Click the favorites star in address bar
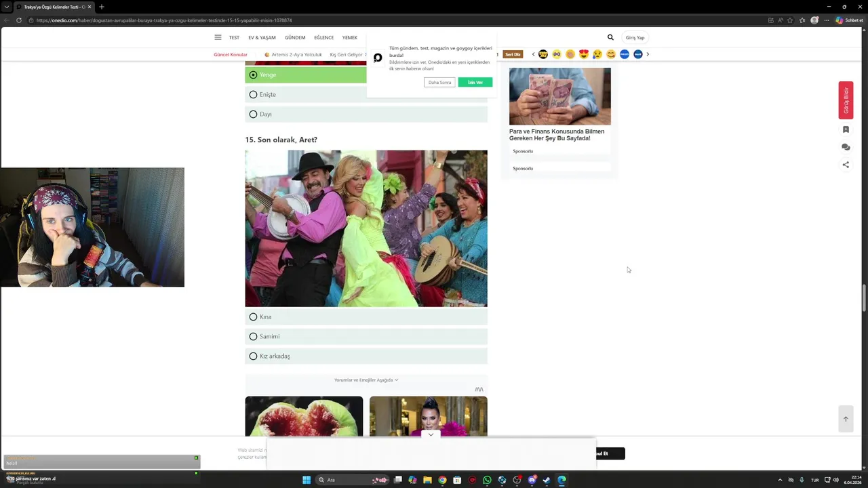The image size is (868, 488). coord(790,20)
